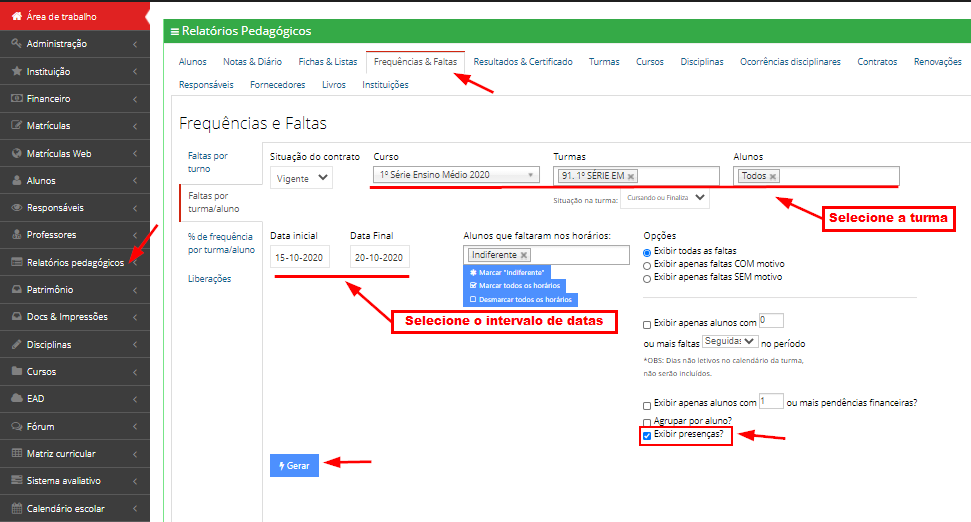Screen dimensions: 971x522
Task: Click the report icon for Relatórios pedagógicos
Action: click(17, 263)
